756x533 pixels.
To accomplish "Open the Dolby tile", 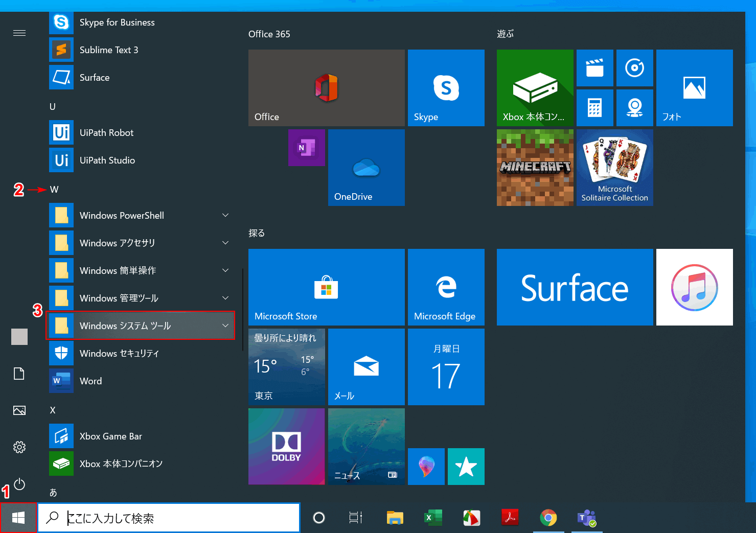I will [x=286, y=447].
